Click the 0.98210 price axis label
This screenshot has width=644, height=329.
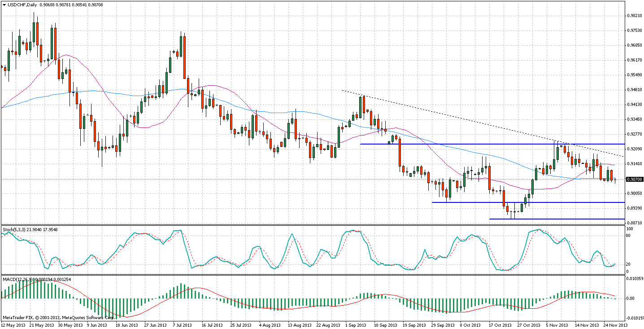pyautogui.click(x=635, y=16)
